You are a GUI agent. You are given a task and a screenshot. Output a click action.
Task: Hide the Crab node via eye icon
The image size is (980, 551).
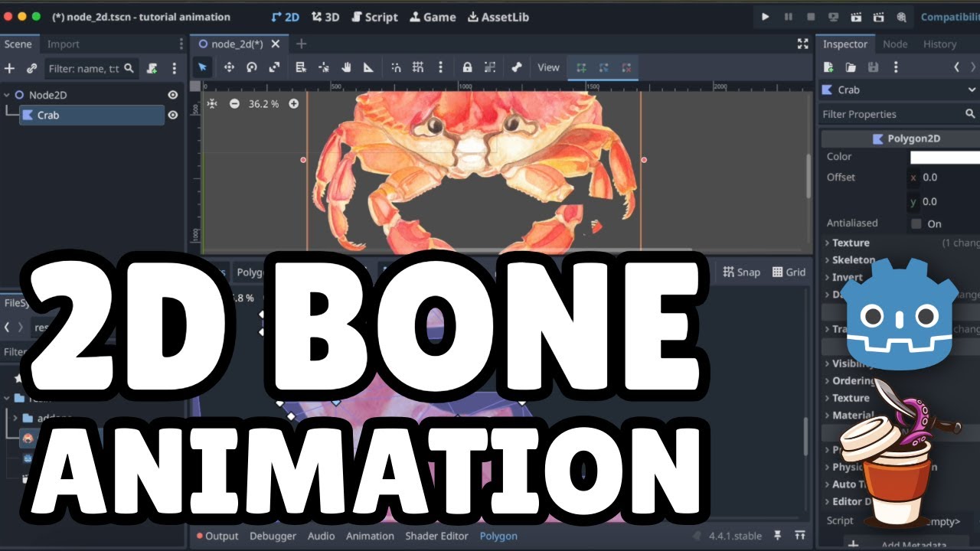click(x=173, y=115)
